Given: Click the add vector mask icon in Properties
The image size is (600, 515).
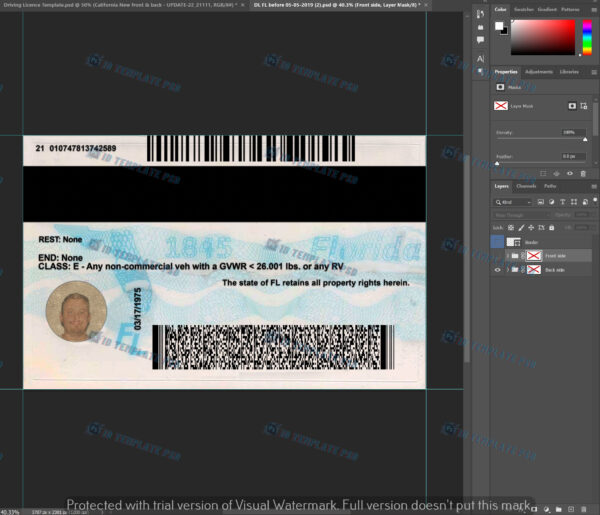Looking at the screenshot, I should point(584,106).
